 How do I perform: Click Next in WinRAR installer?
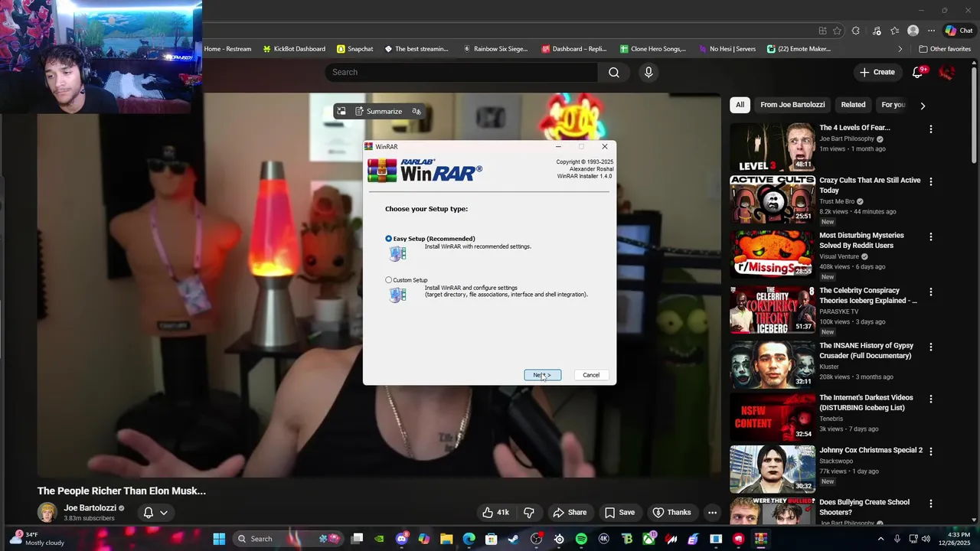(542, 375)
